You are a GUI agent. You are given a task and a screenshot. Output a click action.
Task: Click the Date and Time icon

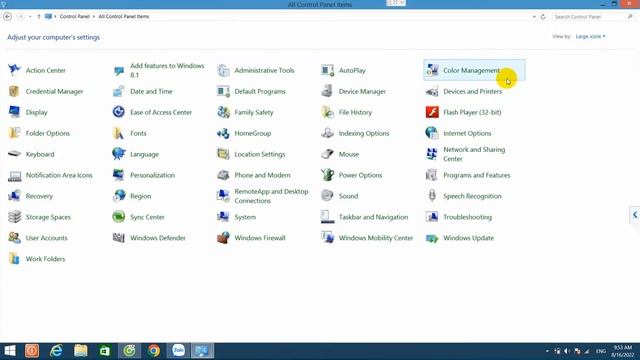tap(119, 91)
